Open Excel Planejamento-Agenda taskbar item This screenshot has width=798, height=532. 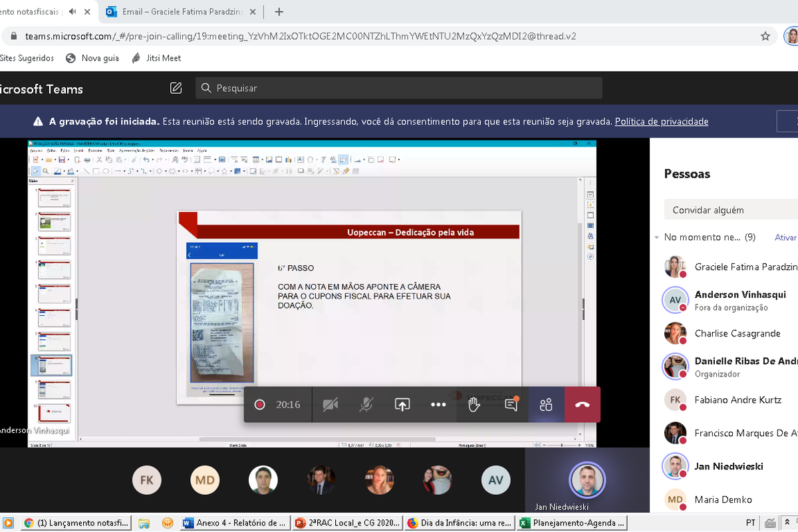(572, 523)
